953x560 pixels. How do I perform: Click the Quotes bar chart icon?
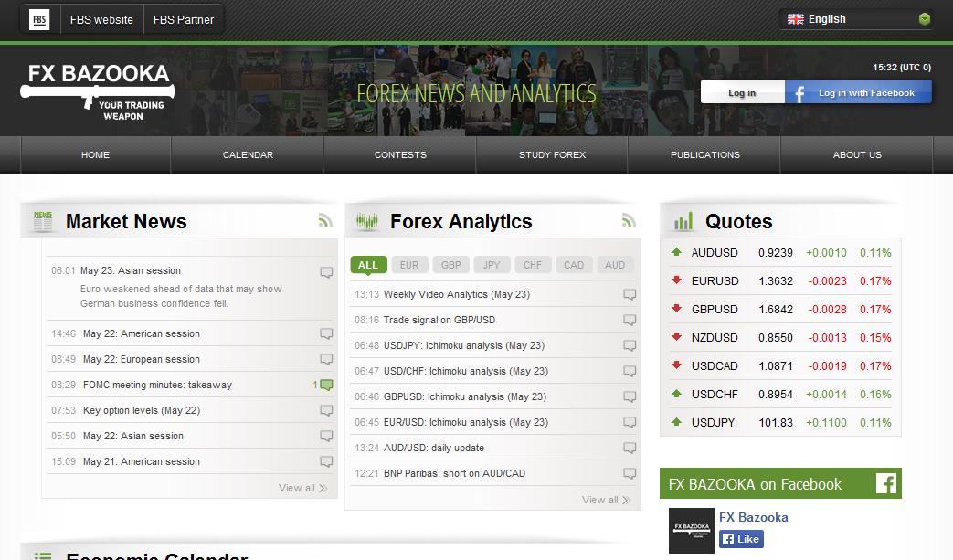pos(683,221)
